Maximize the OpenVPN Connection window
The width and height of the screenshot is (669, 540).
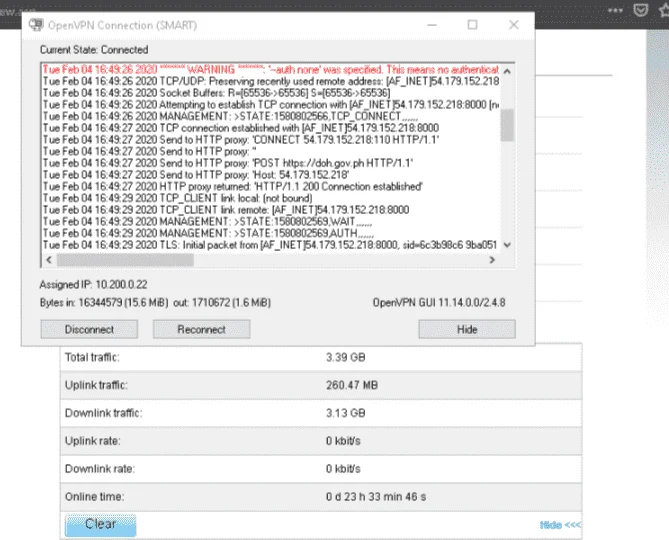point(472,25)
